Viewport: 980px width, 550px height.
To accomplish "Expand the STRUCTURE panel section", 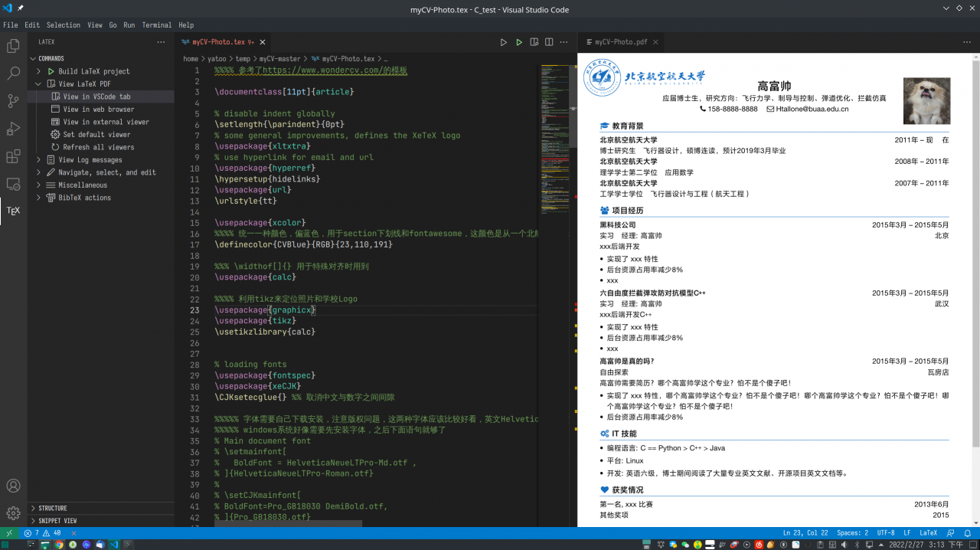I will click(x=52, y=508).
